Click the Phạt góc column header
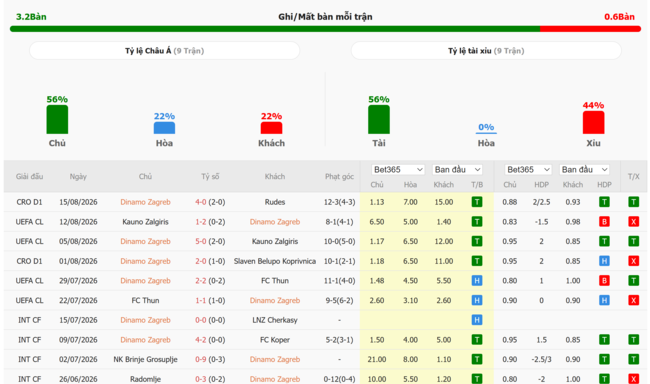 click(x=339, y=176)
